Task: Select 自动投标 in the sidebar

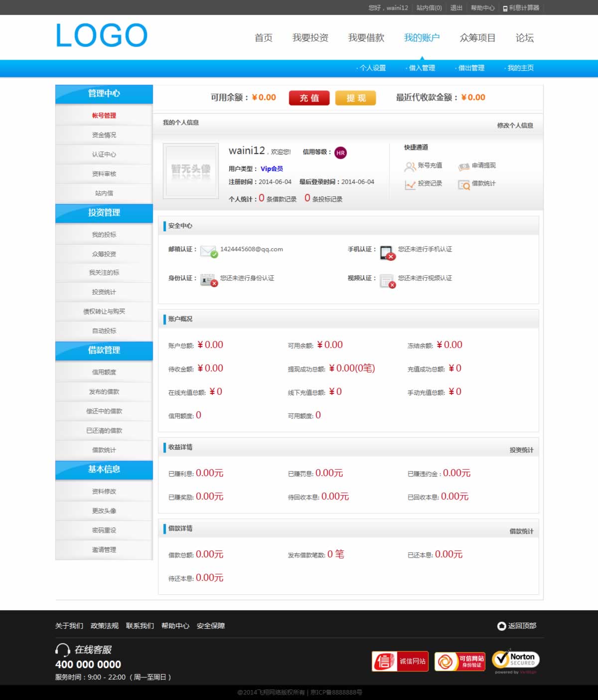Action: pos(104,331)
